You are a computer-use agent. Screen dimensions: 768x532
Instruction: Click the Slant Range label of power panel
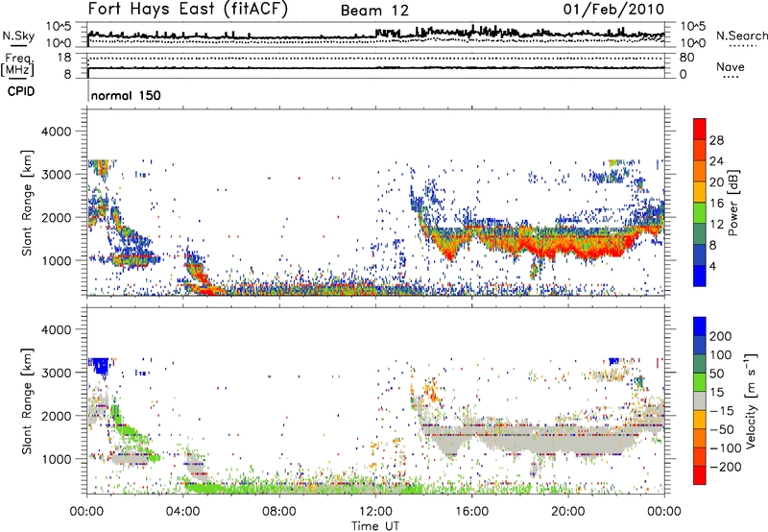(27, 203)
